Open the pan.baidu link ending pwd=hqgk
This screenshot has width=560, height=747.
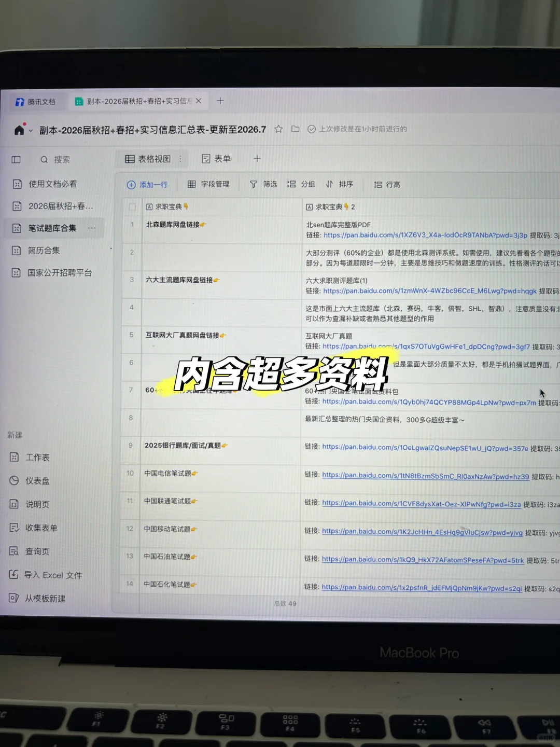click(430, 291)
